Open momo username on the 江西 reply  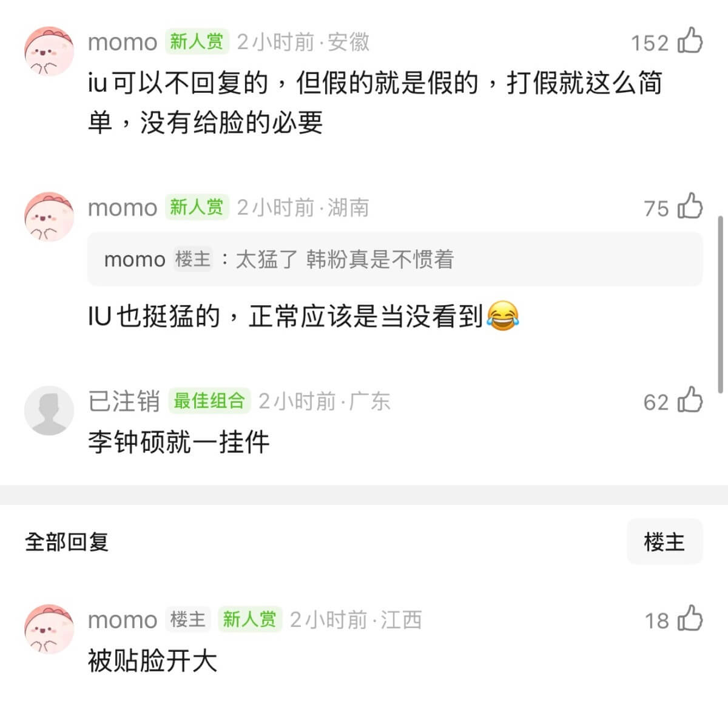[123, 620]
